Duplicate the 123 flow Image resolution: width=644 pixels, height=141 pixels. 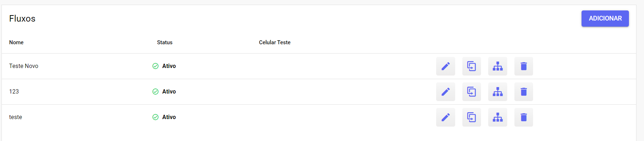(472, 92)
